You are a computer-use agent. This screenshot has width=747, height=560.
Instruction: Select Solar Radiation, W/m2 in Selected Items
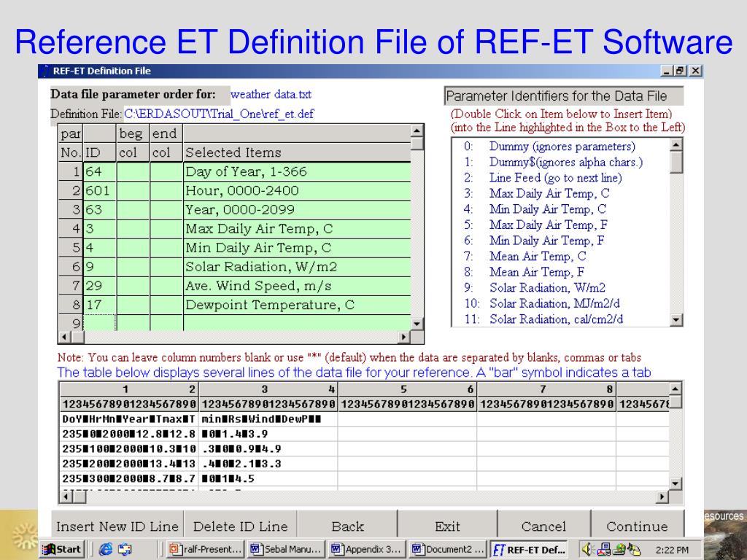tap(297, 267)
